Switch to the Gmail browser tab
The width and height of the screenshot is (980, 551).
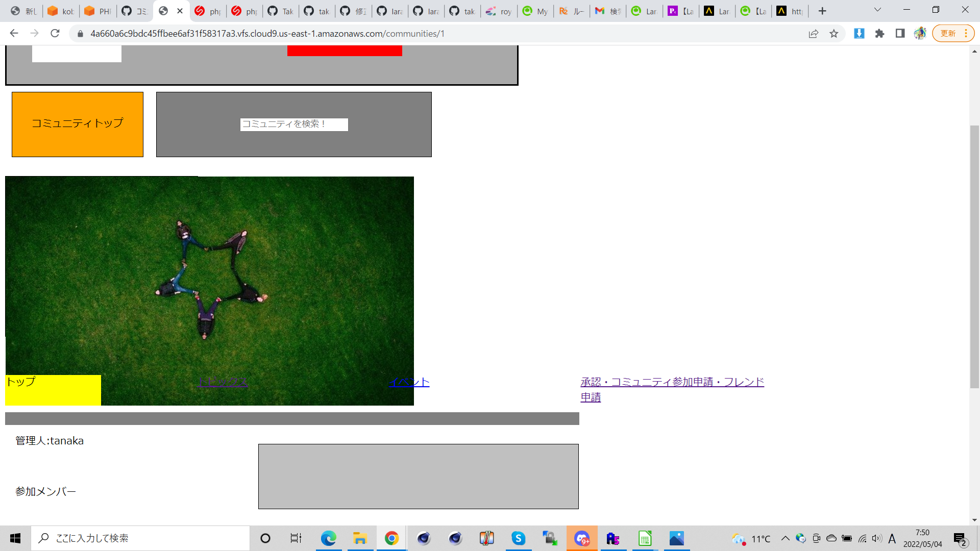(607, 11)
